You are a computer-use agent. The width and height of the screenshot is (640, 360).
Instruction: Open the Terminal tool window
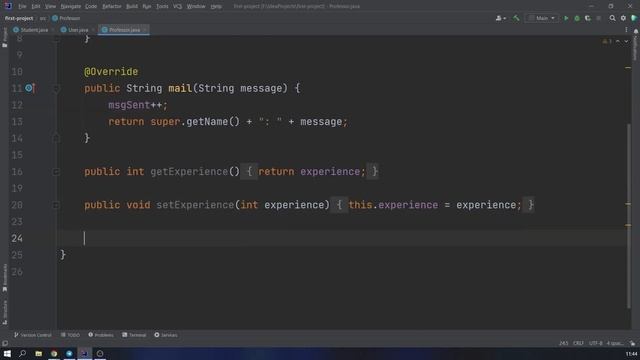coord(134,335)
